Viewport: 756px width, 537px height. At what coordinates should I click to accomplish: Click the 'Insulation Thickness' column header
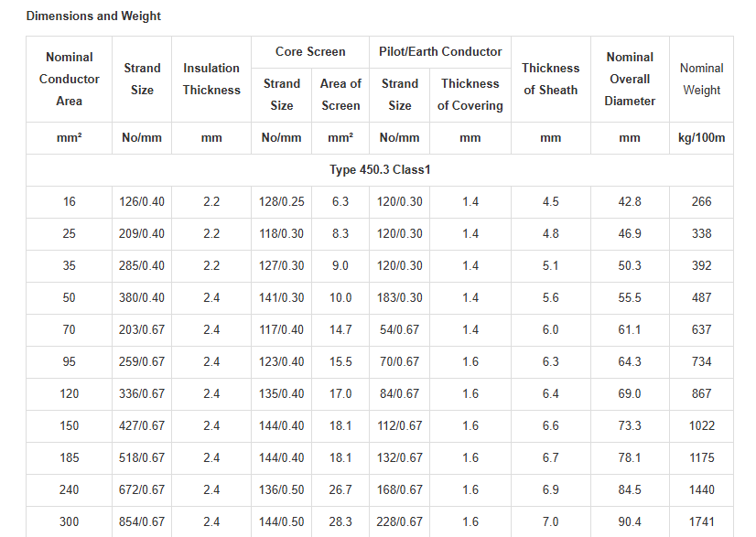(211, 79)
